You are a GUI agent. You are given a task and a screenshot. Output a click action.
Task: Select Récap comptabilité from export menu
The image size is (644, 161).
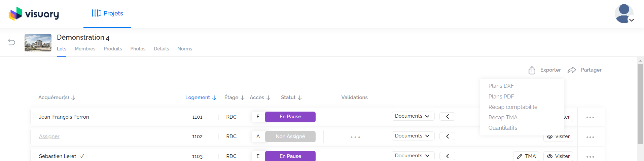pyautogui.click(x=513, y=107)
